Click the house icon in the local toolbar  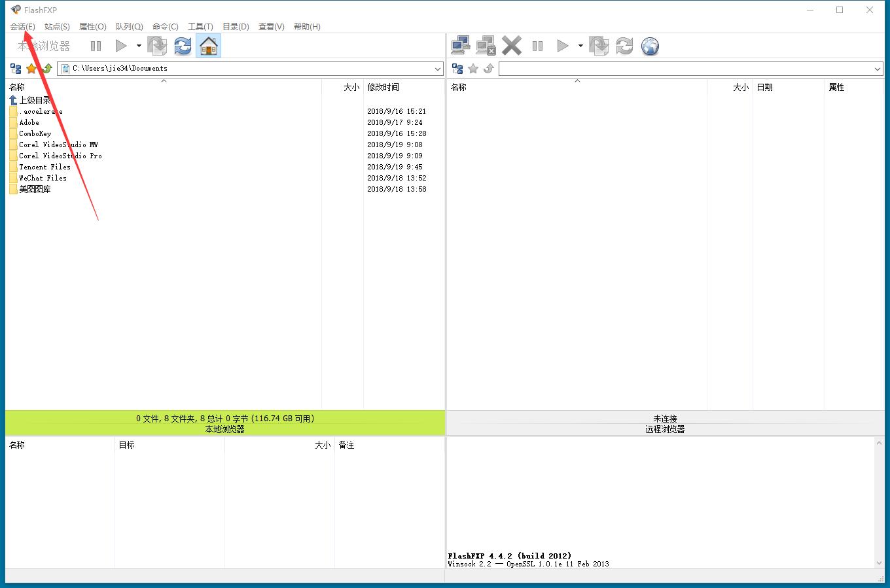pos(209,46)
